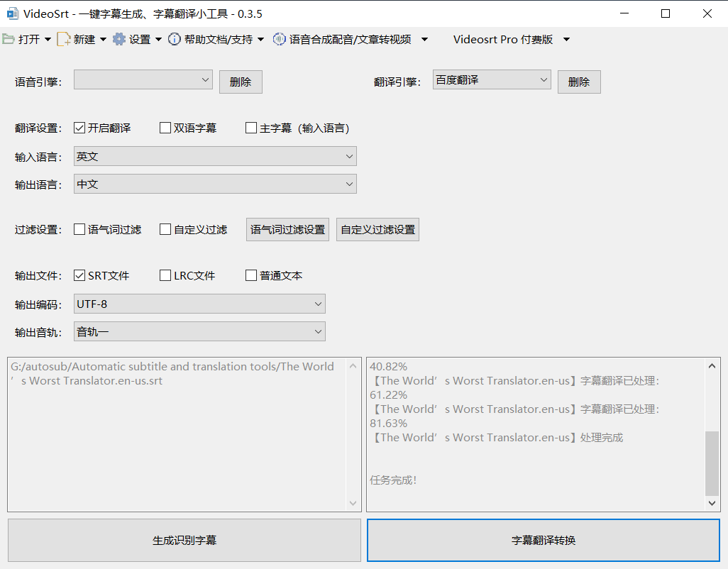This screenshot has height=569, width=728.
Task: Open the 语音引擎 combo box
Action: click(143, 80)
